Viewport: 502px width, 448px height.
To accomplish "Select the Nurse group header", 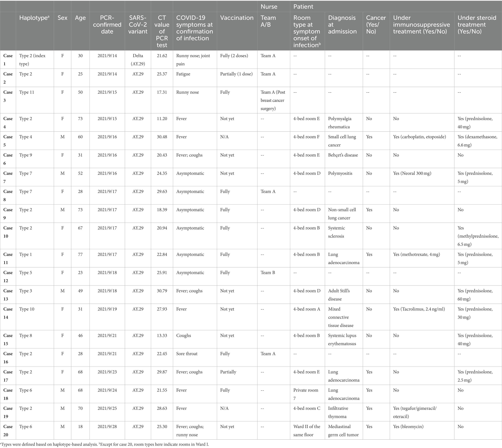I will 269,7.
